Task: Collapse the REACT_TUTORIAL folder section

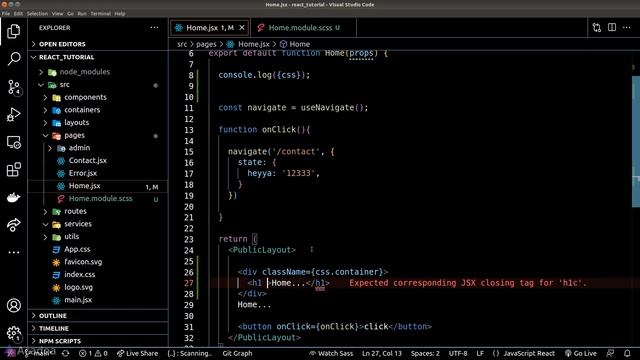Action: [x=98, y=57]
